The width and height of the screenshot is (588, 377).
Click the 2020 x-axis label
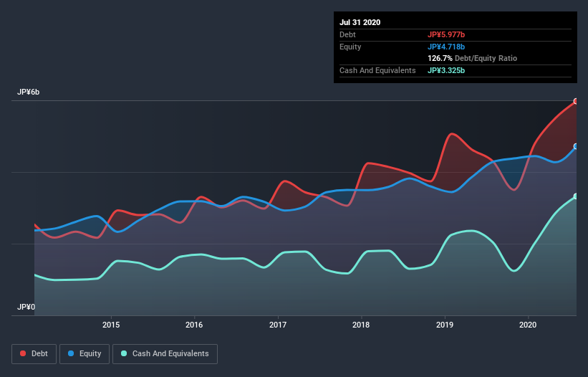click(x=528, y=325)
